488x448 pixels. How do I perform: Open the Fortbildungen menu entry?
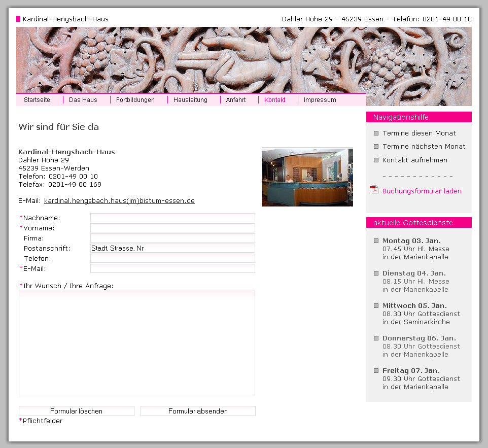[135, 100]
